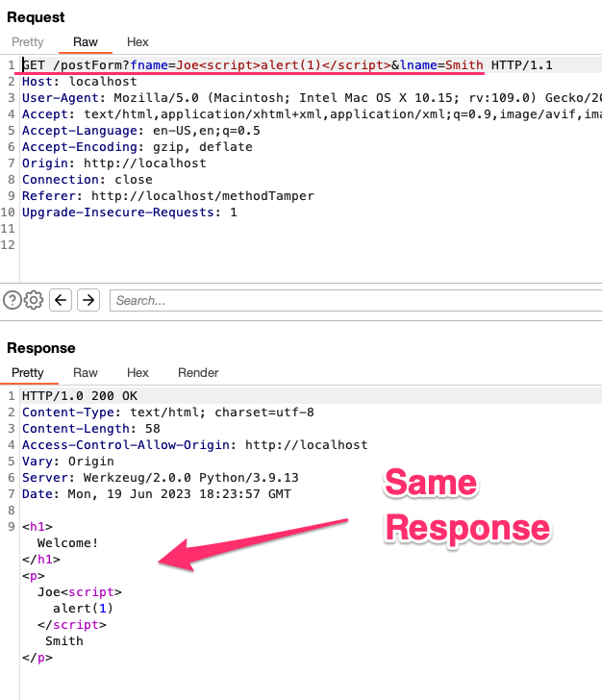The height and width of the screenshot is (700, 602).
Task: Click the Accept-Language header line
Action: coord(141,131)
